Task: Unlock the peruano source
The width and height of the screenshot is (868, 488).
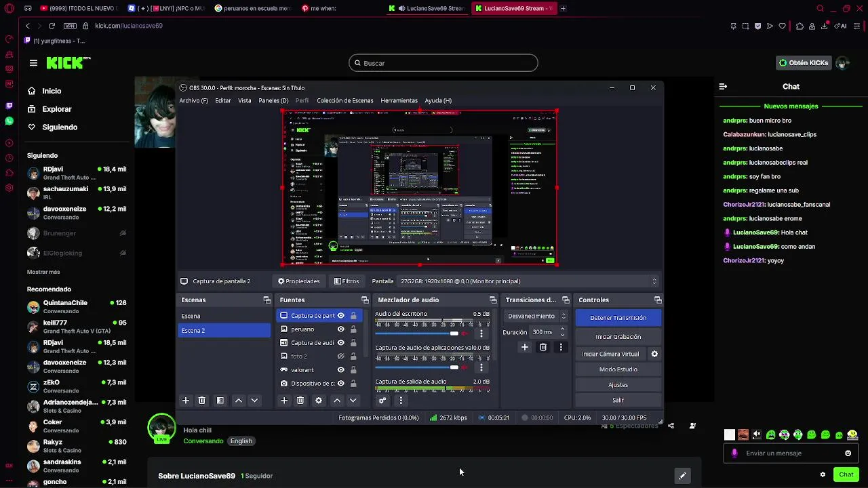Action: click(x=353, y=329)
